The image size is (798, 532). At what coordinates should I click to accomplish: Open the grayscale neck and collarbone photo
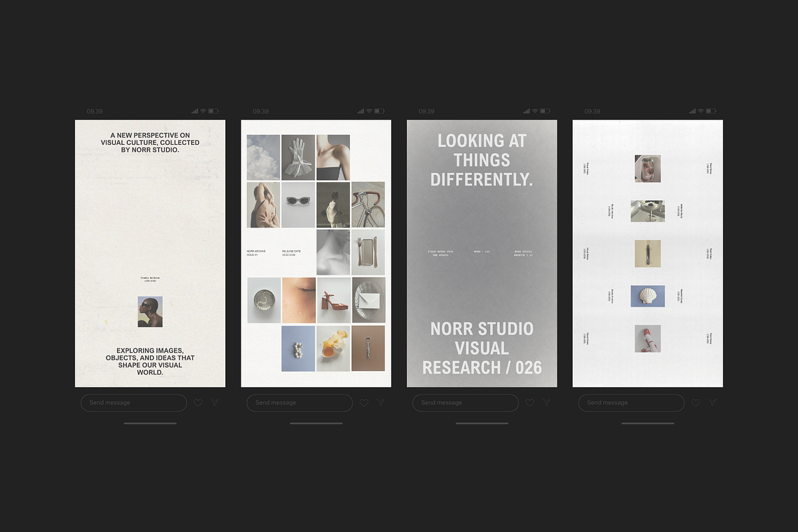pyautogui.click(x=333, y=252)
